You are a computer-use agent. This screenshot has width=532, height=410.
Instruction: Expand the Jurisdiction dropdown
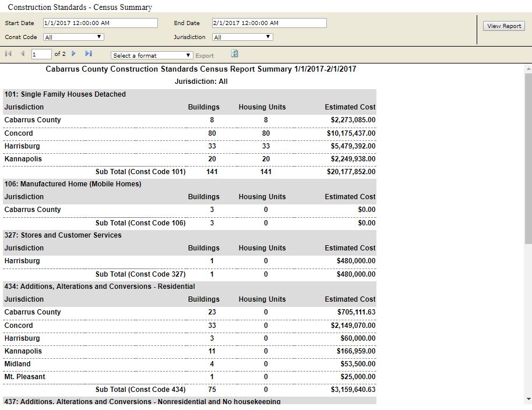coord(242,37)
